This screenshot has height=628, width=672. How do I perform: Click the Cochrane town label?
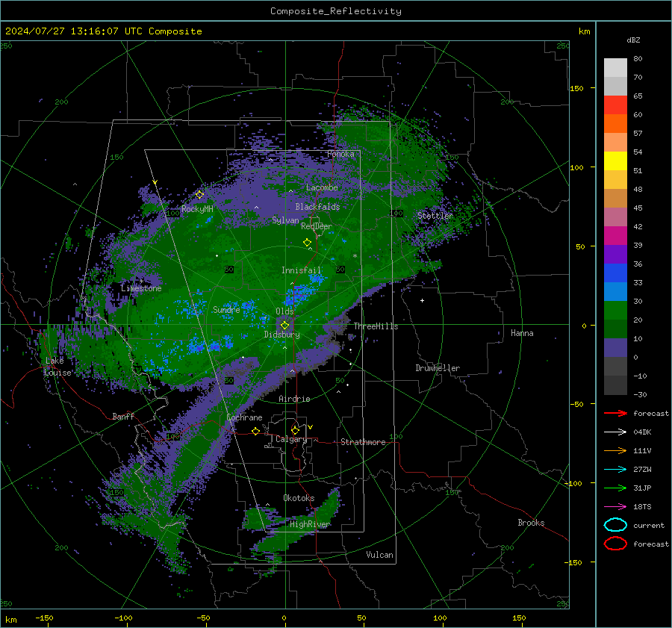click(244, 417)
